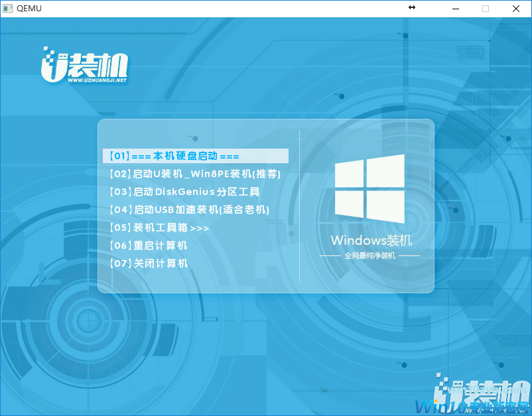
Task: Choose 【07】关闭计算机 option
Action: (147, 264)
